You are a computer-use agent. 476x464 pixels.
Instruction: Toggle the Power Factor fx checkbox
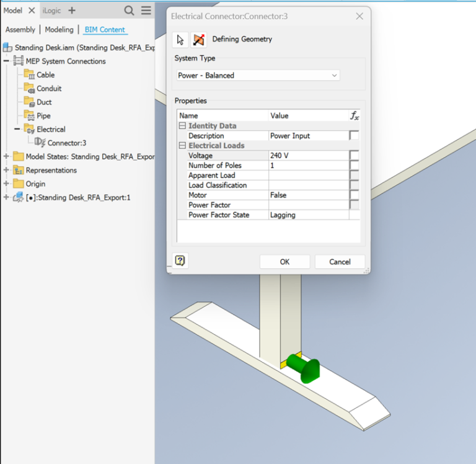click(x=354, y=205)
